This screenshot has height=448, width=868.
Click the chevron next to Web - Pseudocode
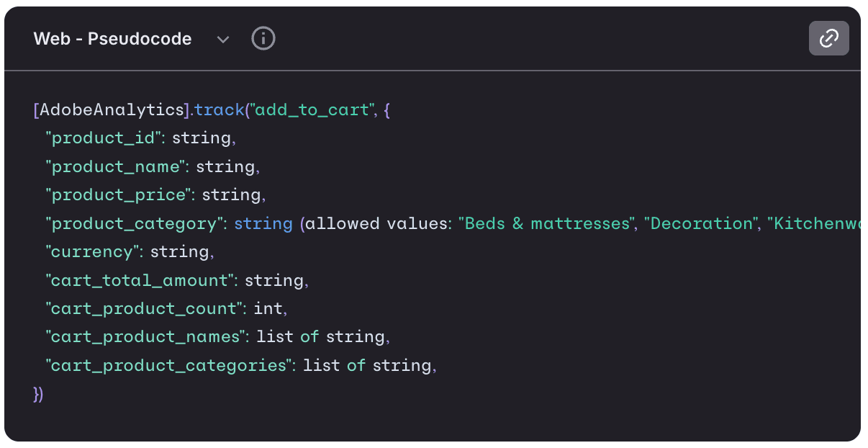pyautogui.click(x=223, y=40)
